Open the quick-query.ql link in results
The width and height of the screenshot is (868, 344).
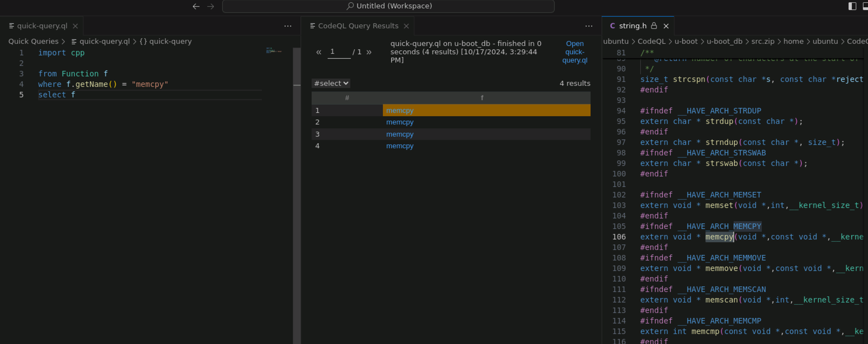575,52
